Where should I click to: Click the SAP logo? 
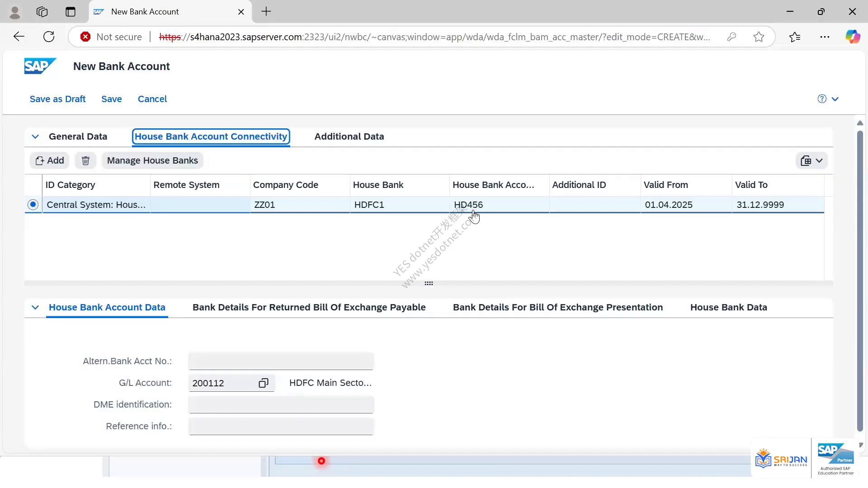40,66
